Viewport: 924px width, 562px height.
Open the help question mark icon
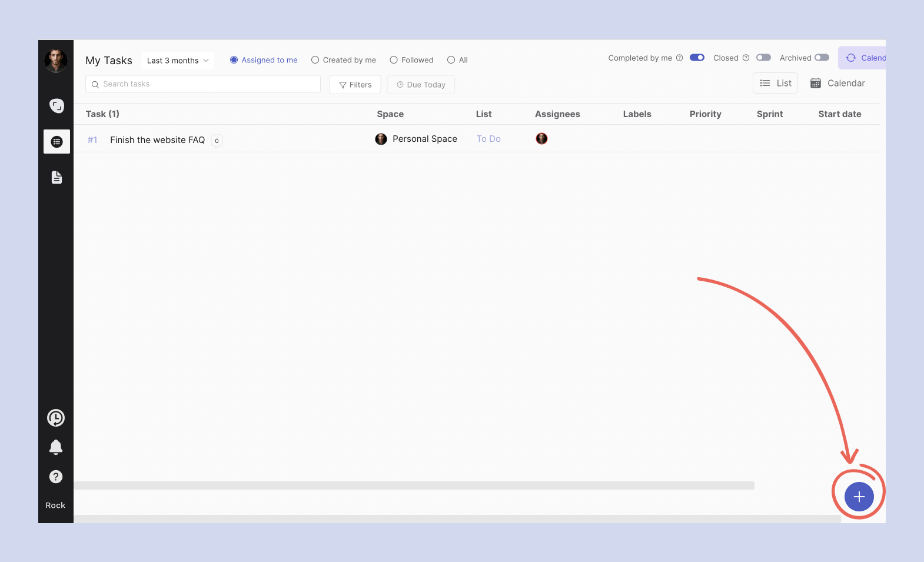56,477
